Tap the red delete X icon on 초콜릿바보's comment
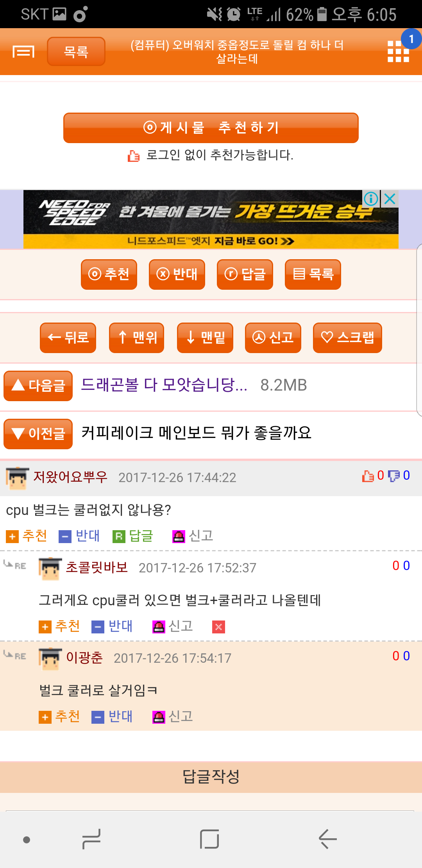 (x=218, y=627)
